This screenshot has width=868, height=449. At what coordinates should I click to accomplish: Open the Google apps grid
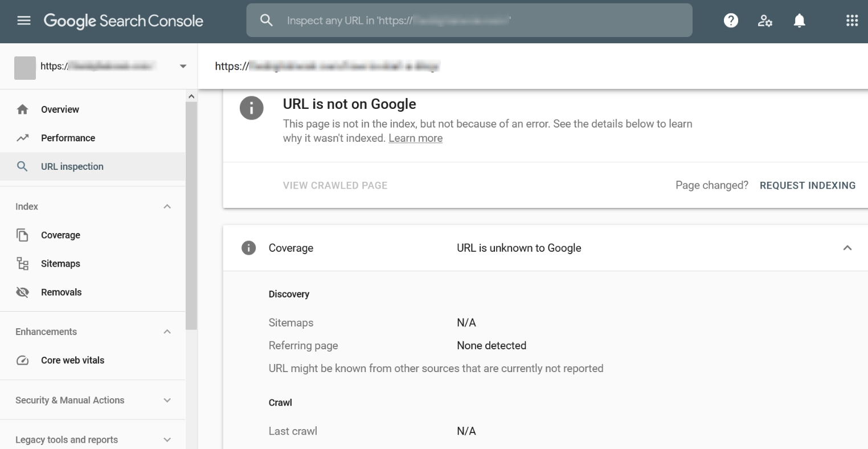coord(852,21)
